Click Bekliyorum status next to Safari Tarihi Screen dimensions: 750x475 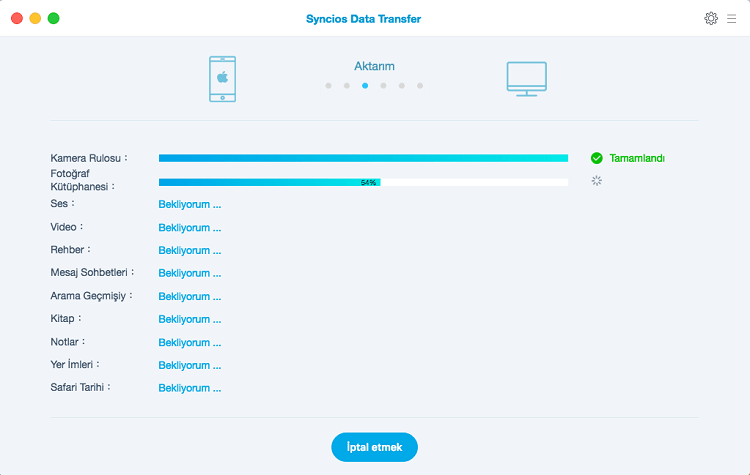pos(190,388)
